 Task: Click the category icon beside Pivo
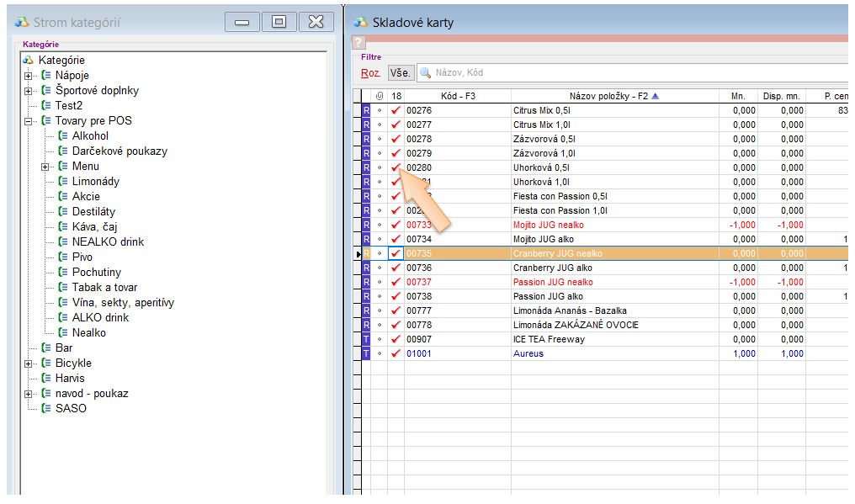(63, 257)
